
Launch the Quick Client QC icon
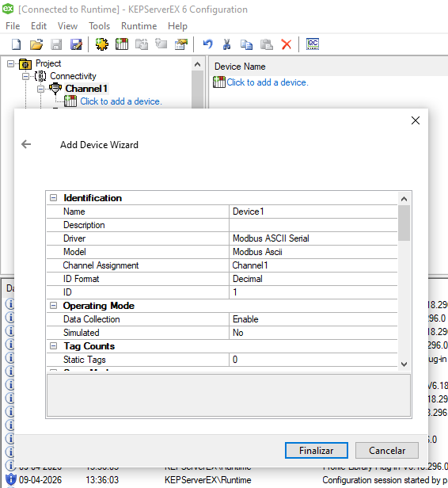(313, 44)
